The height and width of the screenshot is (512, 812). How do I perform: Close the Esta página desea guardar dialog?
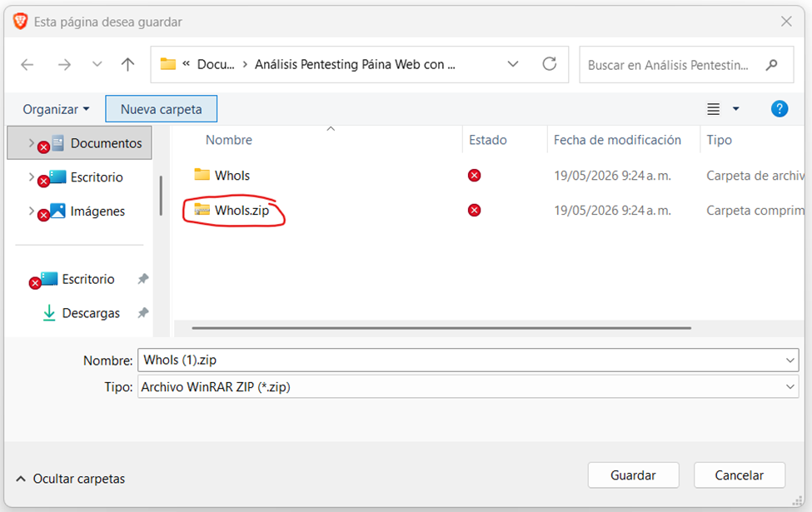coord(787,21)
